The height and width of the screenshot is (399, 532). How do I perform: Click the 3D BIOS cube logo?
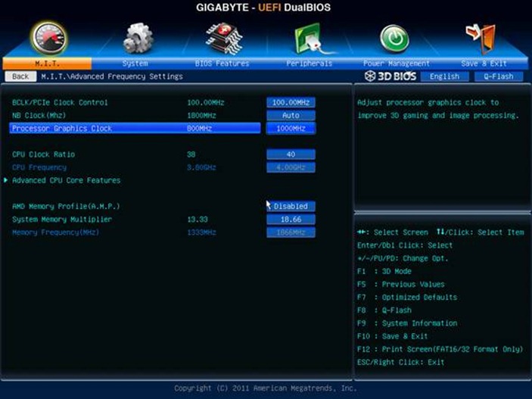[369, 76]
